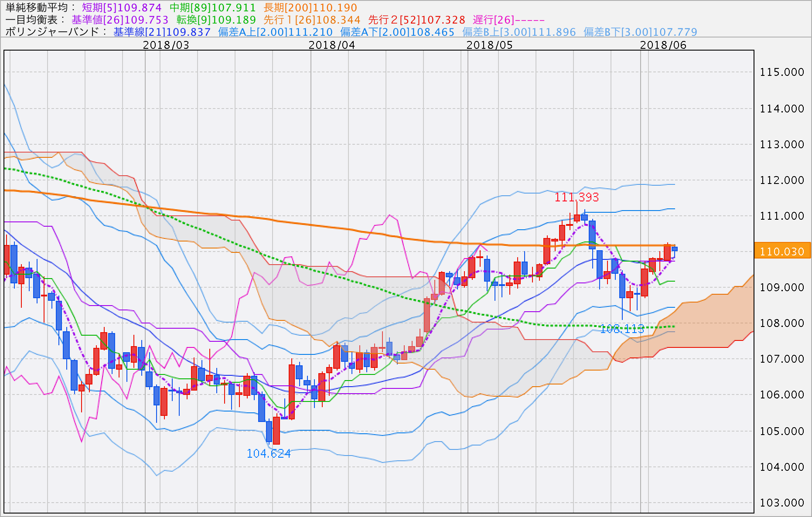The width and height of the screenshot is (812, 517).
Task: Click the Ichimoku 転換[9]109.189 value
Action: point(216,20)
